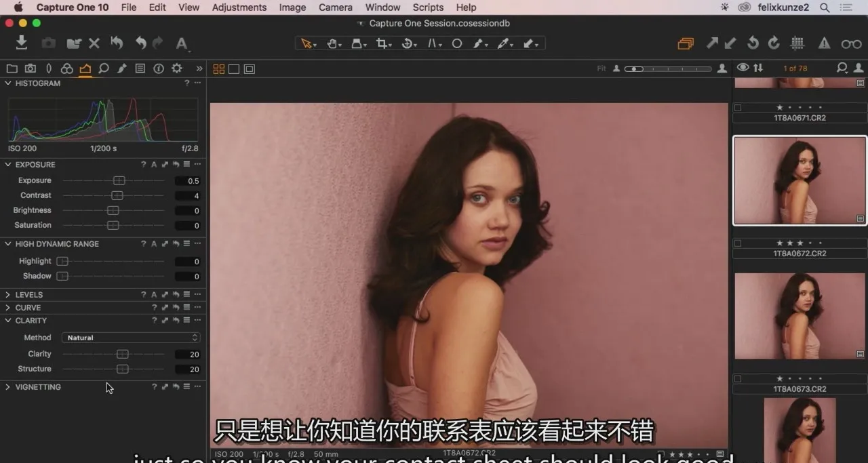Tick checkbox above 1T8A0673.CR2 rating
The height and width of the screenshot is (463, 868).
point(738,378)
